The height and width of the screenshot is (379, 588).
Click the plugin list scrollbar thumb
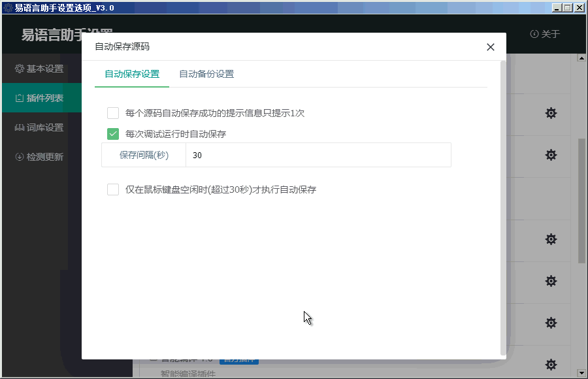[x=581, y=201]
